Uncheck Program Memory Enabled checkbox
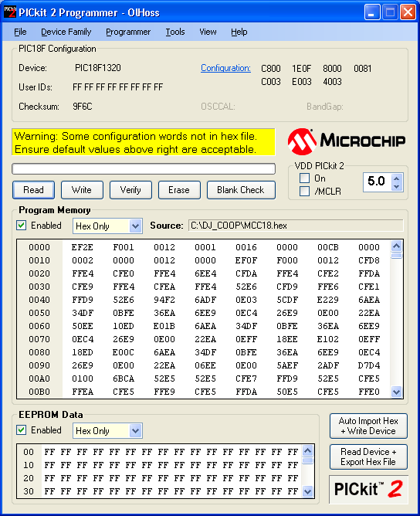Viewport: 420px width, 516px height. 22,226
